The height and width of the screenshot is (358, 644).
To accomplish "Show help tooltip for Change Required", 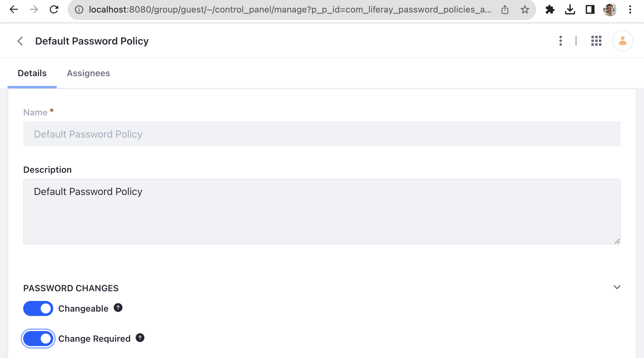I will pos(140,338).
